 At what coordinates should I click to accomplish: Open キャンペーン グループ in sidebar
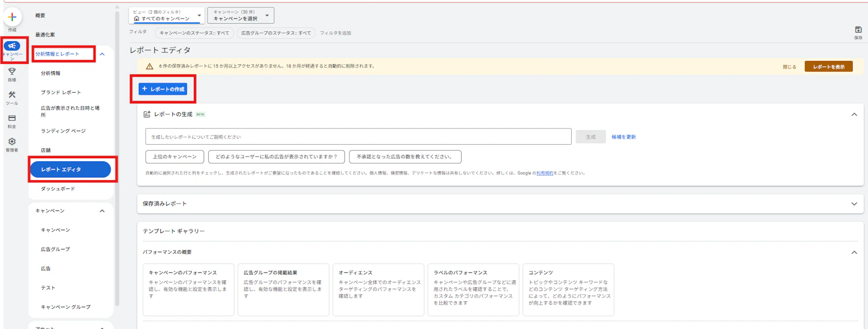click(x=66, y=307)
